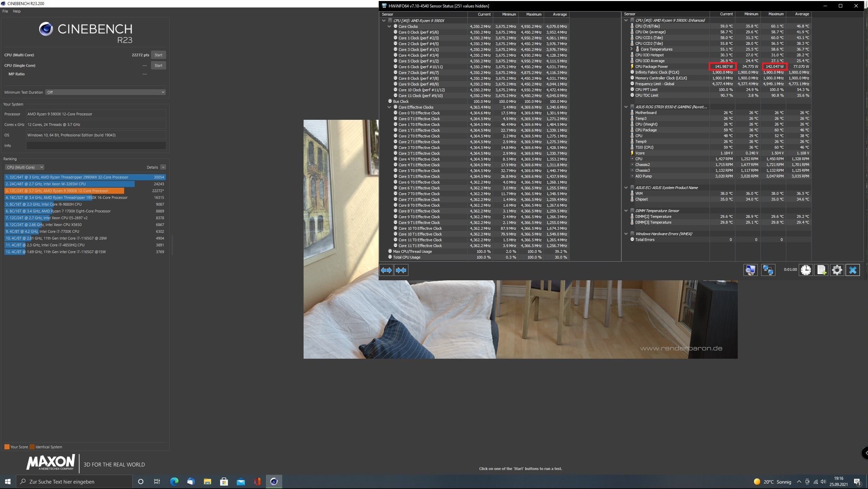Open Office app from taskbar

[x=257, y=482]
